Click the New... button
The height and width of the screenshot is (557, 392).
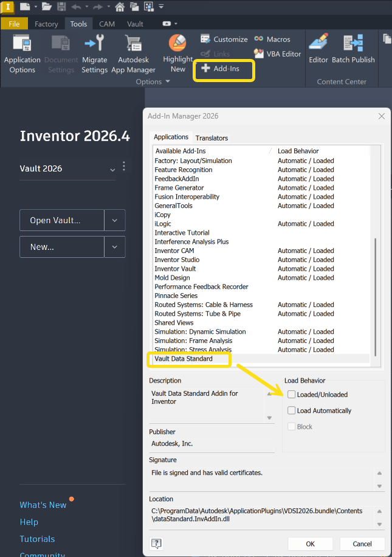pos(62,247)
